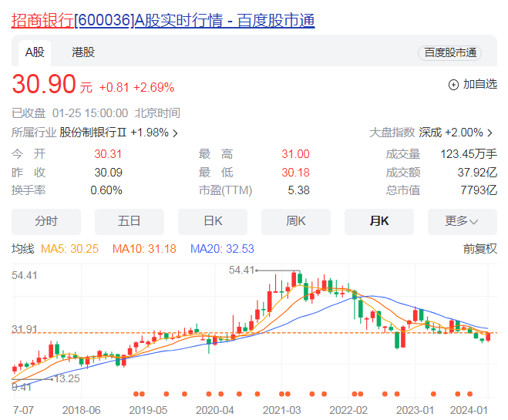Click the MA20: 32.53 indicator label
Image resolution: width=508 pixels, height=420 pixels.
pyautogui.click(x=222, y=249)
